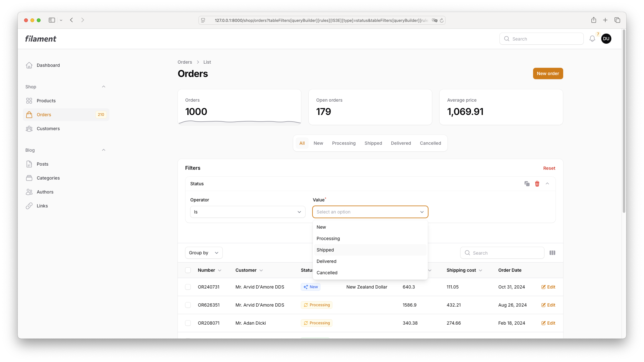The width and height of the screenshot is (644, 362).
Task: Open Customers in the sidebar
Action: click(x=48, y=129)
